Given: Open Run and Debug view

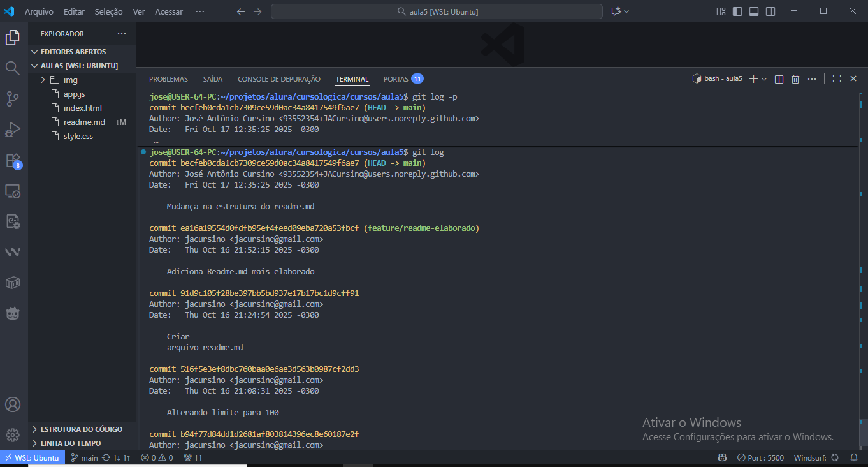Looking at the screenshot, I should click(x=13, y=130).
